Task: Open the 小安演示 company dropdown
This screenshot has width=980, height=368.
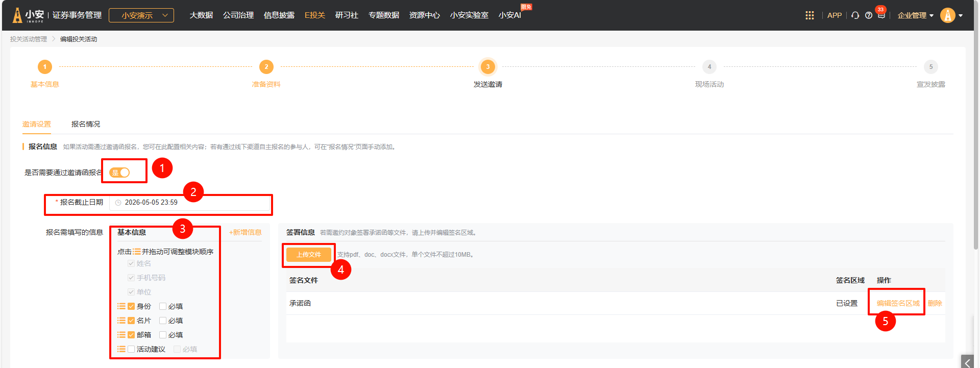Action: coord(141,15)
